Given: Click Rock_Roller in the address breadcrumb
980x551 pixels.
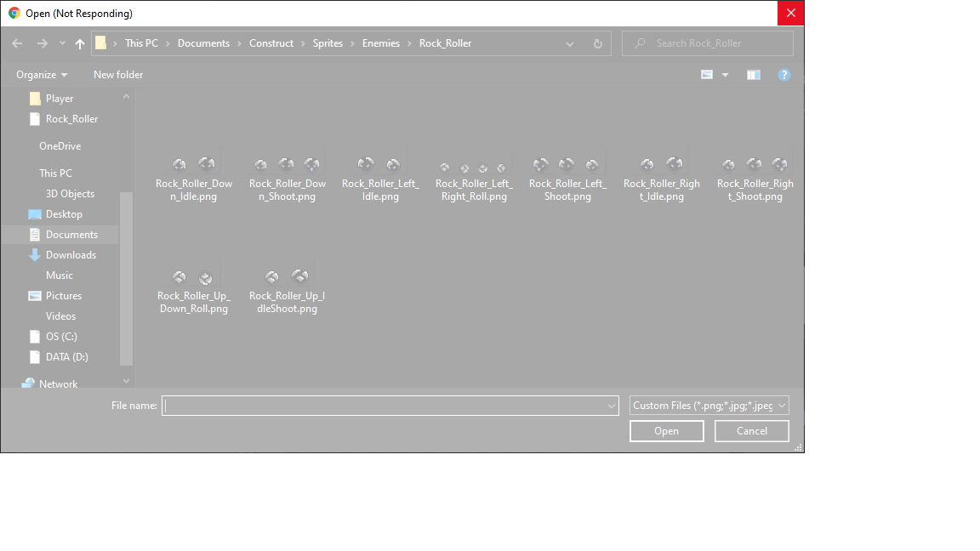Looking at the screenshot, I should click(445, 43).
